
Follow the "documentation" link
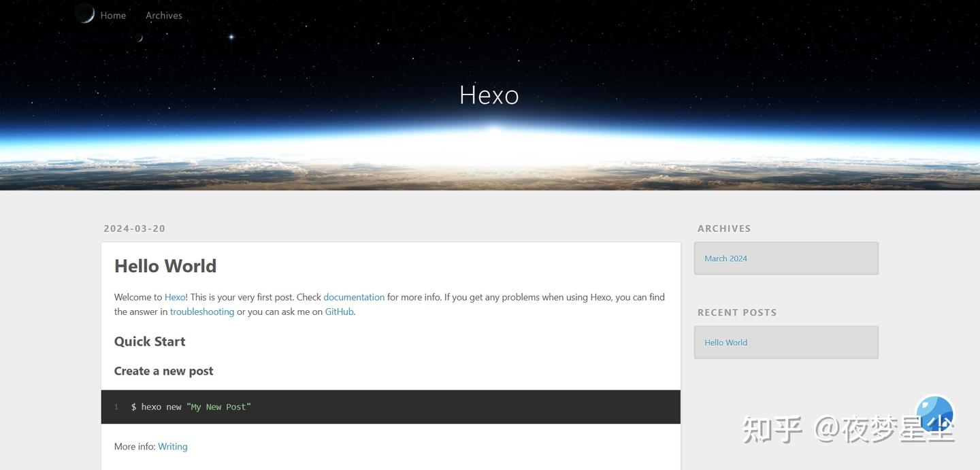tap(354, 297)
